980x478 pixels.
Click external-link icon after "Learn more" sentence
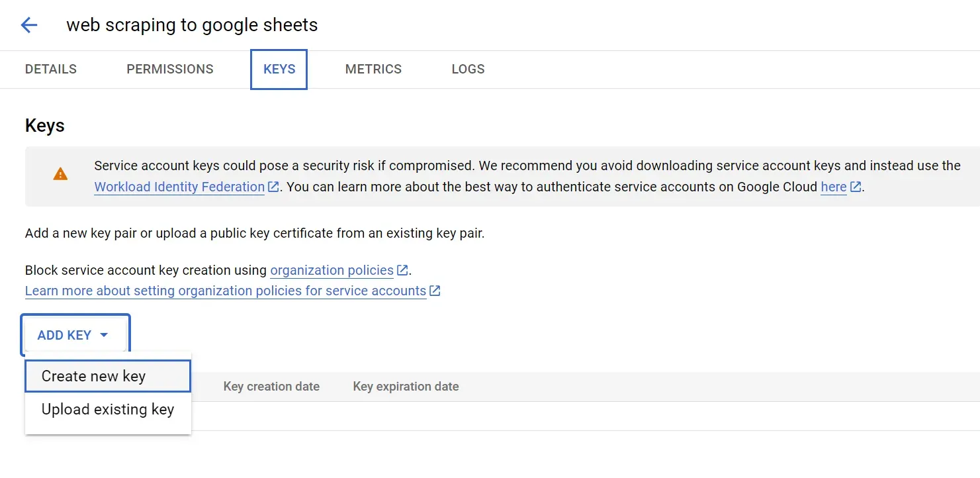coord(435,291)
